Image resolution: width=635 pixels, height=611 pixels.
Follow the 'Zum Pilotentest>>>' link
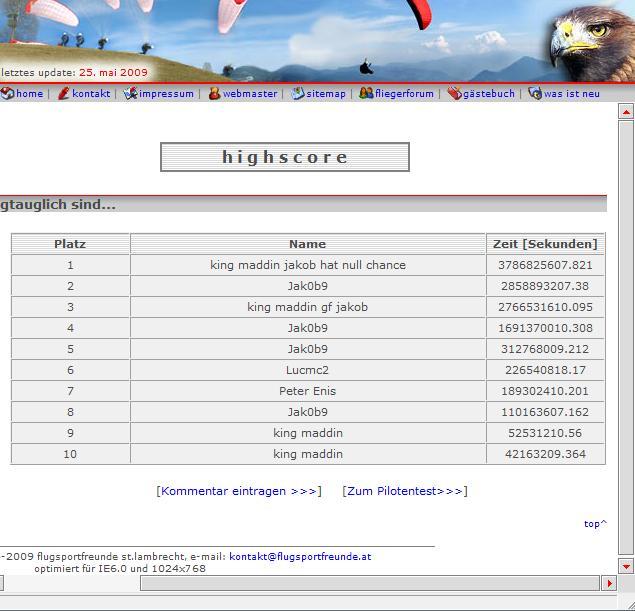(405, 491)
